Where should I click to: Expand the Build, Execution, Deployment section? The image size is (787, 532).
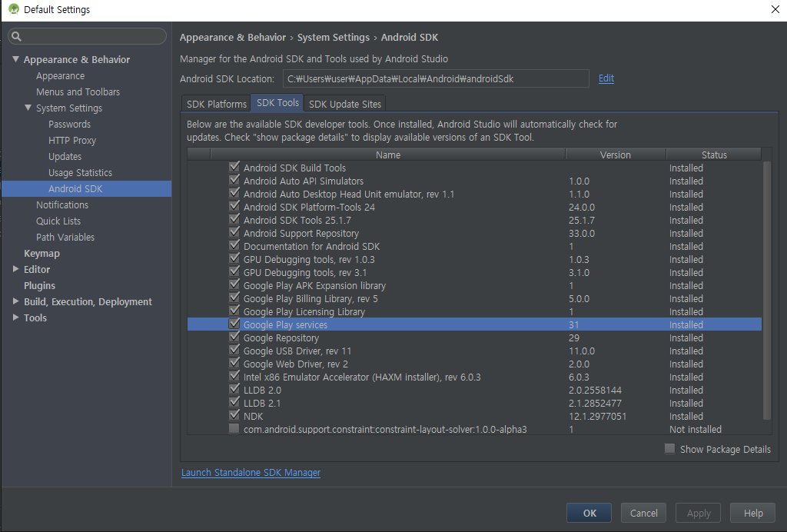[x=15, y=301]
